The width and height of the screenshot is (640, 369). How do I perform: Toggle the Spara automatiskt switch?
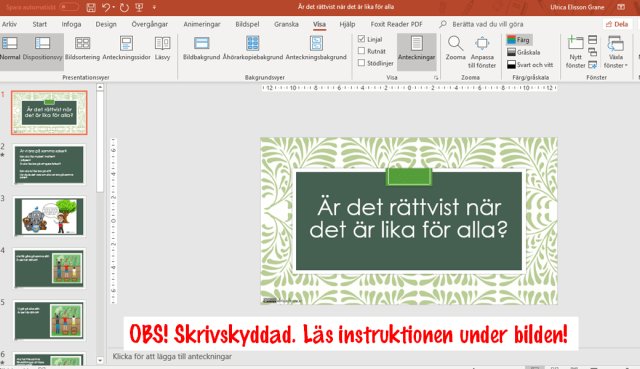[69, 7]
